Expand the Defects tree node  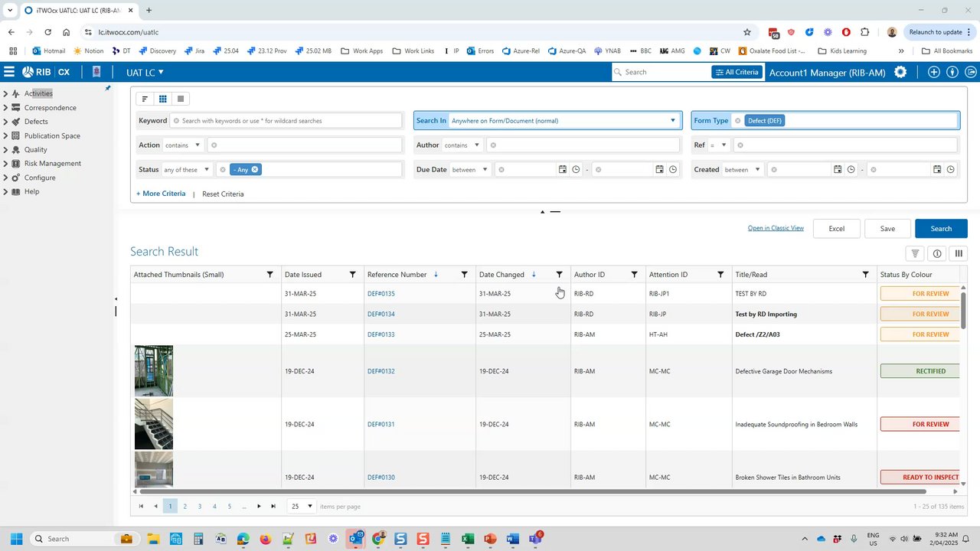click(5, 122)
